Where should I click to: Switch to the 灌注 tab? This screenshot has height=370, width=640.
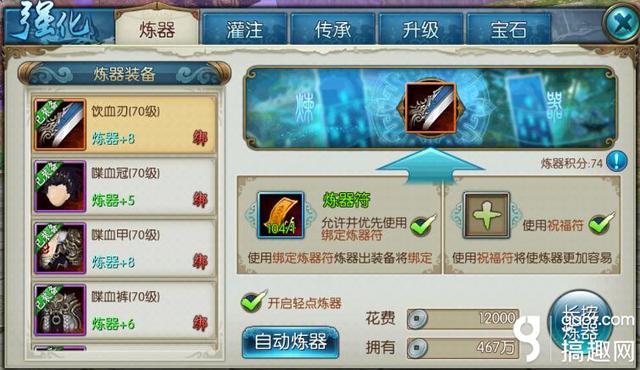click(245, 29)
